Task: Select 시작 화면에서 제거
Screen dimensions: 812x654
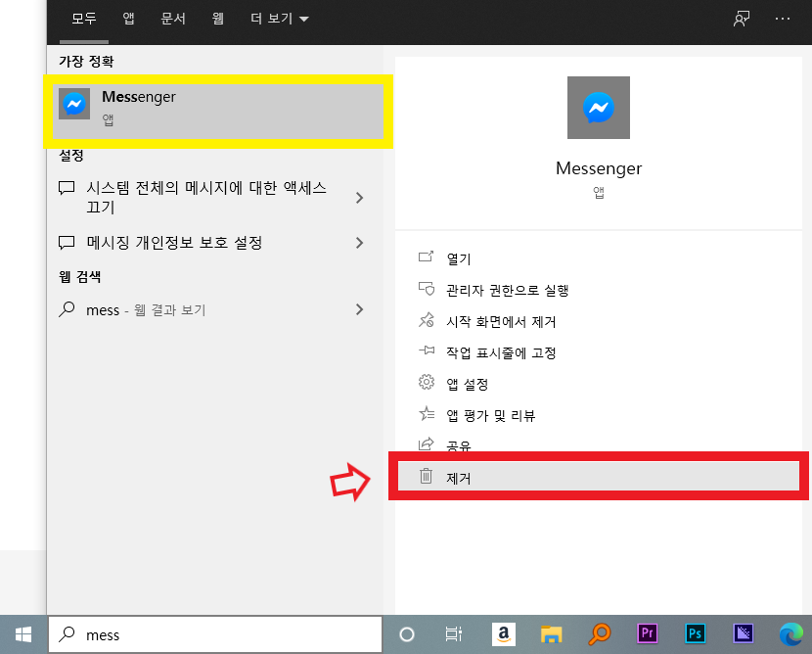Action: pyautogui.click(x=501, y=322)
